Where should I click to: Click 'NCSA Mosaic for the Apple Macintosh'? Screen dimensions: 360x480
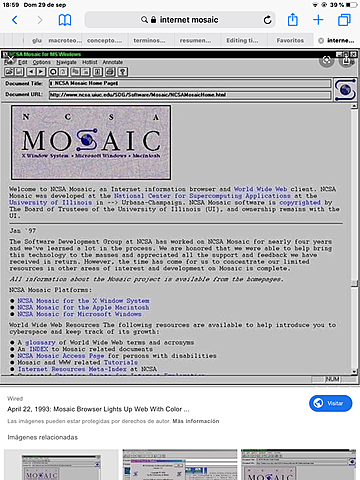pyautogui.click(x=83, y=307)
